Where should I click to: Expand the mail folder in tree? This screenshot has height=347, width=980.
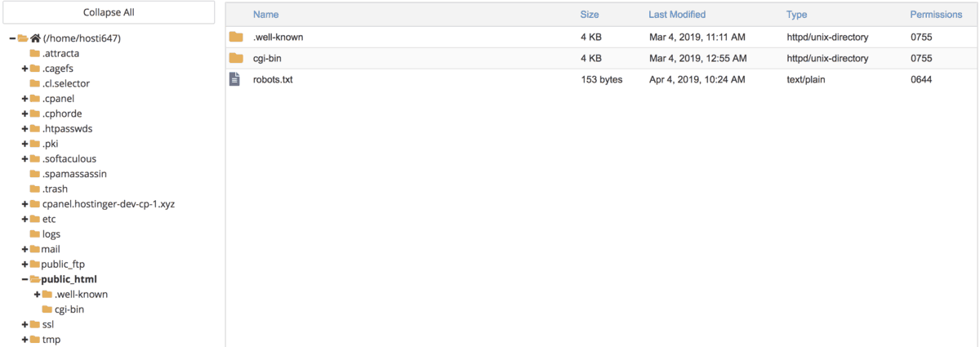pyautogui.click(x=24, y=249)
